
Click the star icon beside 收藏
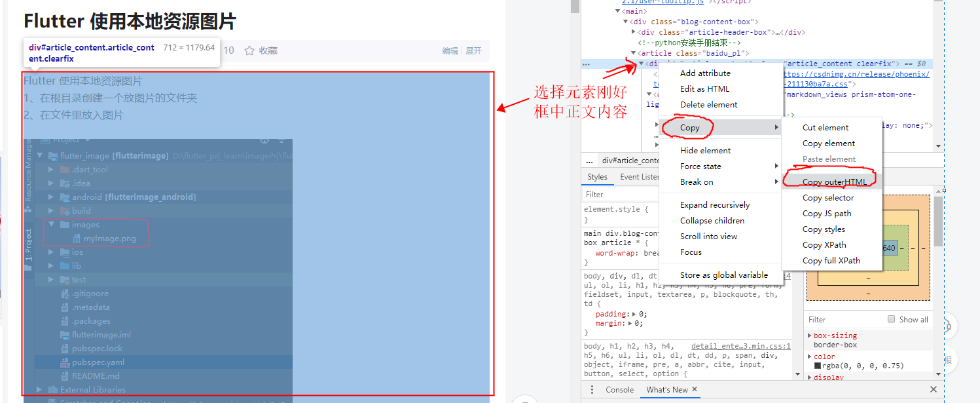point(249,50)
